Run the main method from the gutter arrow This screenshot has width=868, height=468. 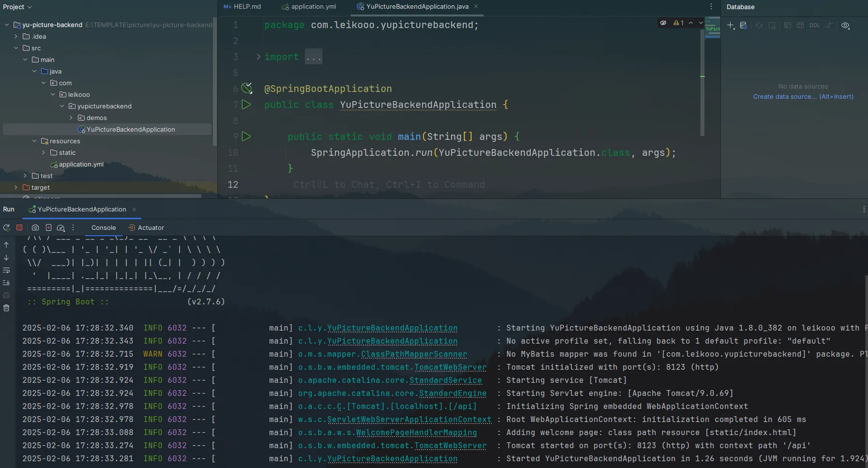[246, 136]
